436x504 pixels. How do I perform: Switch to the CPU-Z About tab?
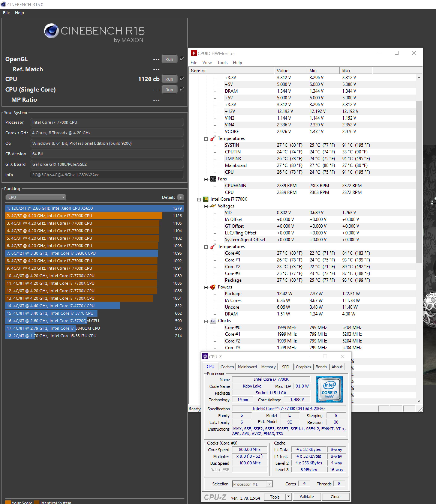pyautogui.click(x=337, y=367)
